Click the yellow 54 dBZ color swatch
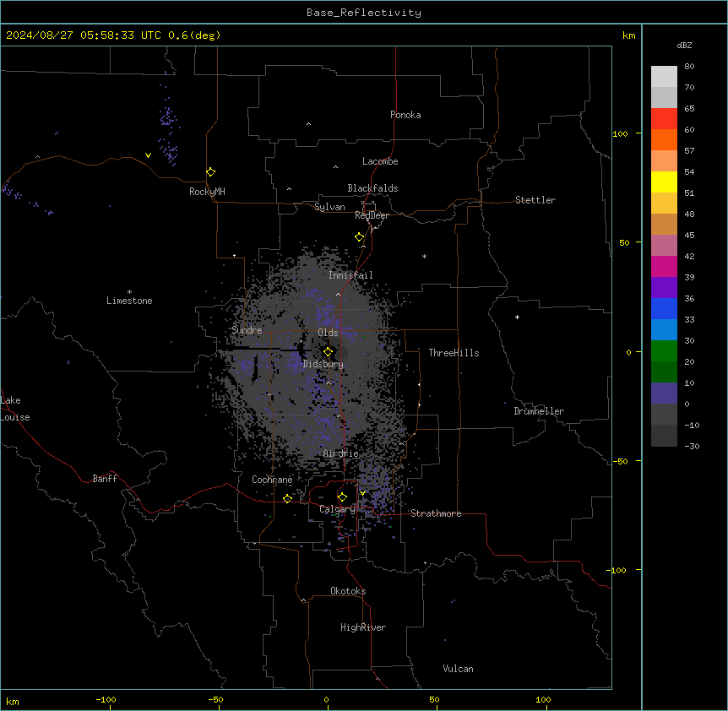The height and width of the screenshot is (711, 728). pyautogui.click(x=664, y=182)
